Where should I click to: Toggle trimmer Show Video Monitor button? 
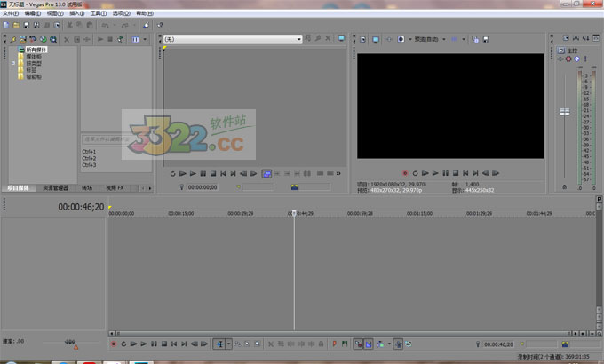pos(266,174)
